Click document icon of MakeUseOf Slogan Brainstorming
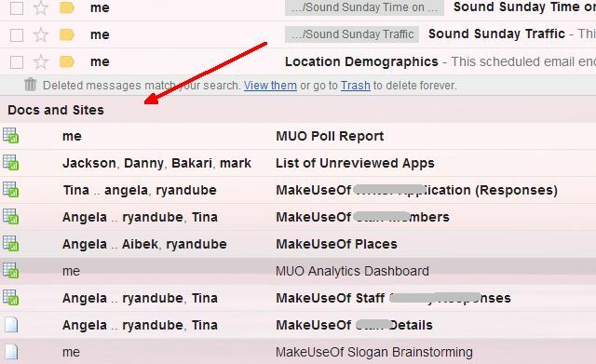This screenshot has width=596, height=364. coord(11,352)
